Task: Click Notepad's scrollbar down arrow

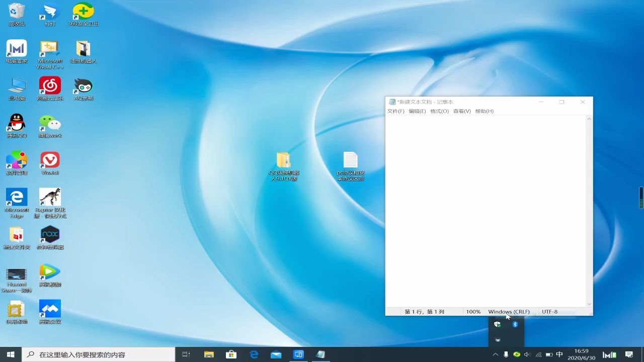Action: (x=589, y=304)
